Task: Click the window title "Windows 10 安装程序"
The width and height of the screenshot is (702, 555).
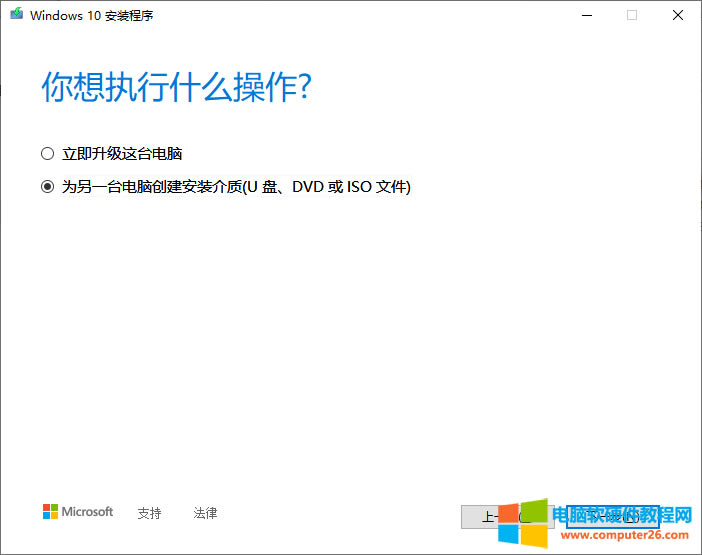Action: [92, 16]
